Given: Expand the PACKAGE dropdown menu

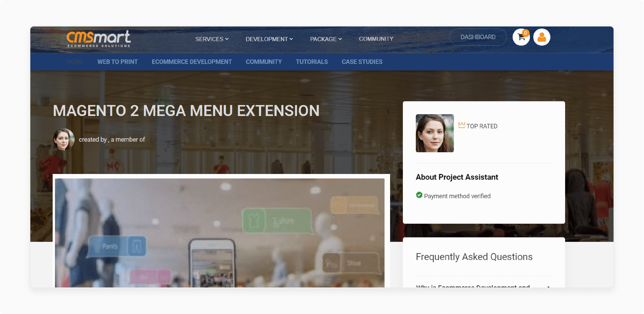Looking at the screenshot, I should pos(326,39).
